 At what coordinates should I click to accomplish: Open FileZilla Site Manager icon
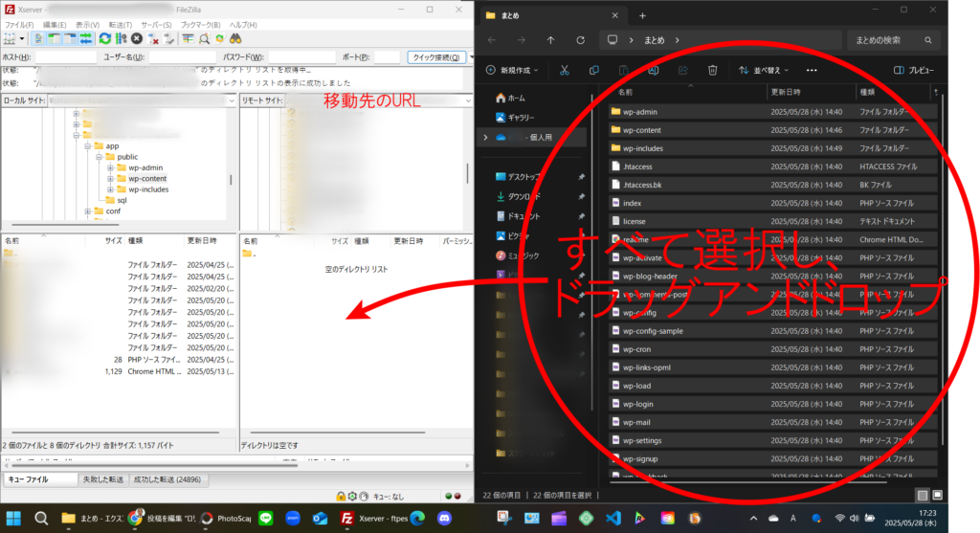click(10, 38)
